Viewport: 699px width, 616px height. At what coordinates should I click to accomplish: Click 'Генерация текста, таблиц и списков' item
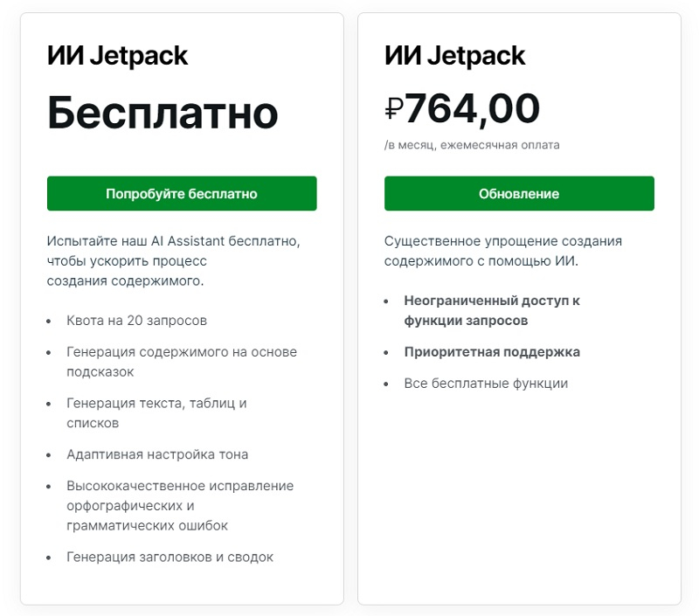(156, 412)
